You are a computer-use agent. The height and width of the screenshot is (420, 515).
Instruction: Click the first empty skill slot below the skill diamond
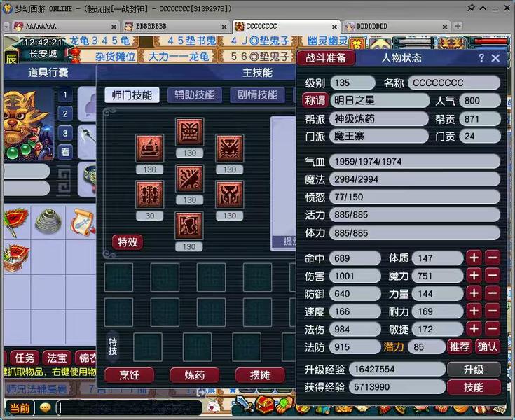click(x=118, y=277)
